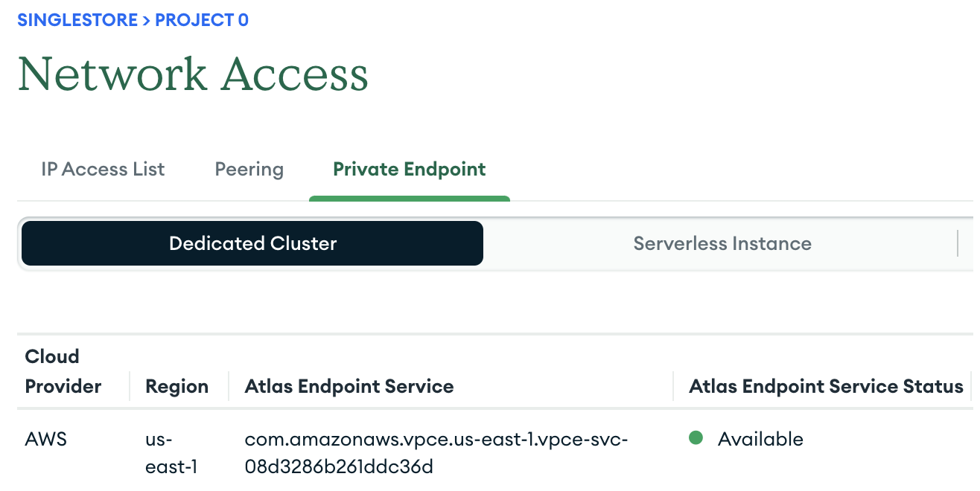Click the Atlas Endpoint Service Status header
Image resolution: width=980 pixels, height=491 pixels.
[x=827, y=386]
